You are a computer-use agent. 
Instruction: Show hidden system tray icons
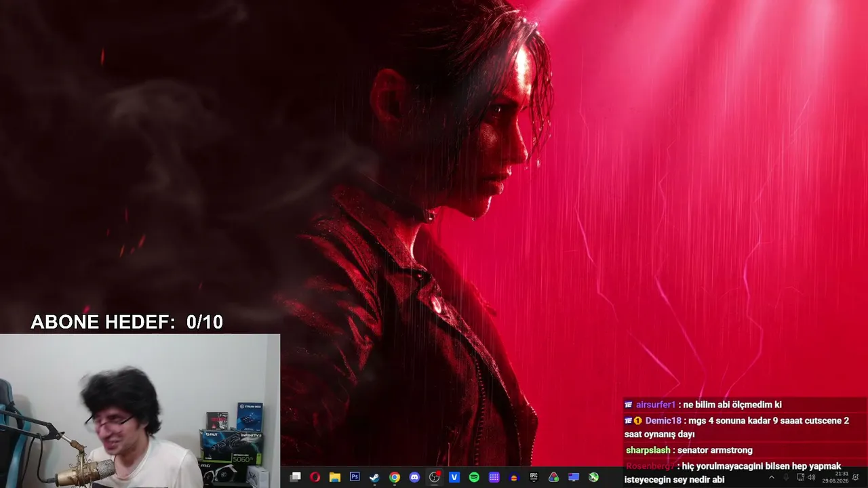pos(771,477)
